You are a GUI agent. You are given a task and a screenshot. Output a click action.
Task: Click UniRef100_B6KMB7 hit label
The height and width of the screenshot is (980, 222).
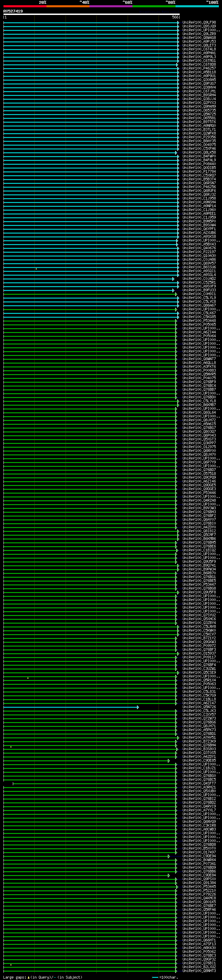199,405
